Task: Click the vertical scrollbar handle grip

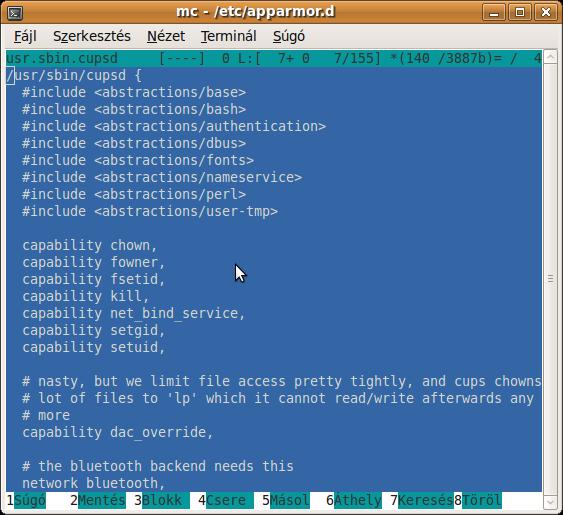Action: [x=550, y=279]
